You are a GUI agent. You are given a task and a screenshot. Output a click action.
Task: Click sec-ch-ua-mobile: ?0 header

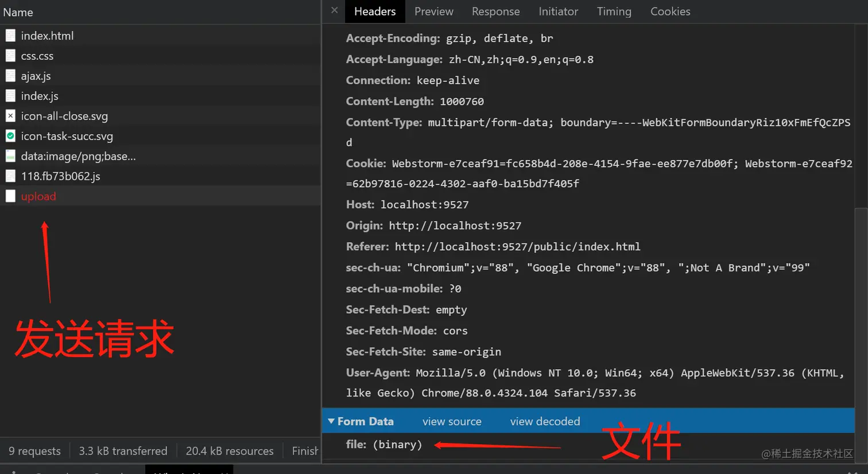(x=404, y=289)
